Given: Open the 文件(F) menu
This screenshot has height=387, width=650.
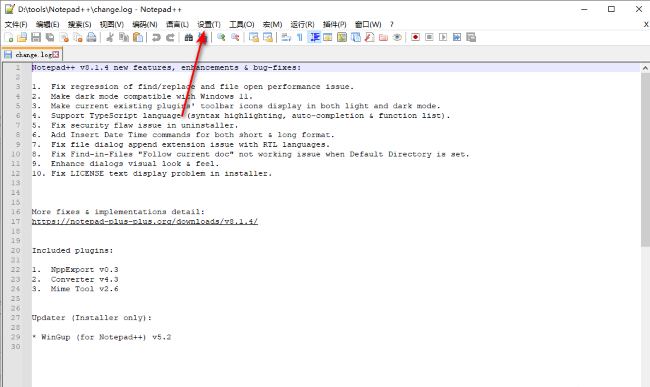Looking at the screenshot, I should (16, 24).
